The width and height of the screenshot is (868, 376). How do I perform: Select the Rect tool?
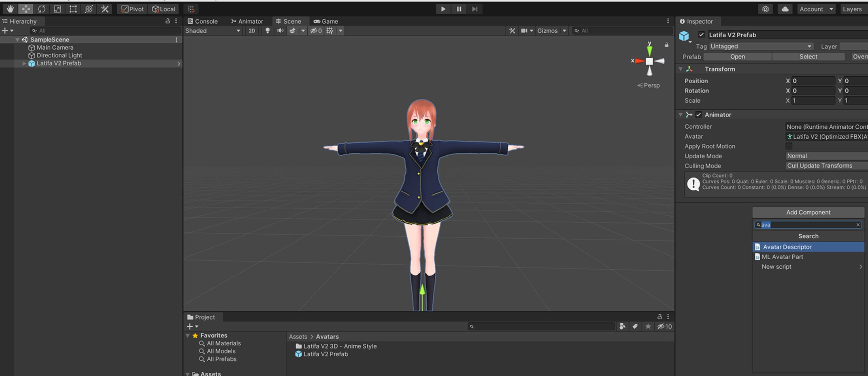[x=73, y=9]
